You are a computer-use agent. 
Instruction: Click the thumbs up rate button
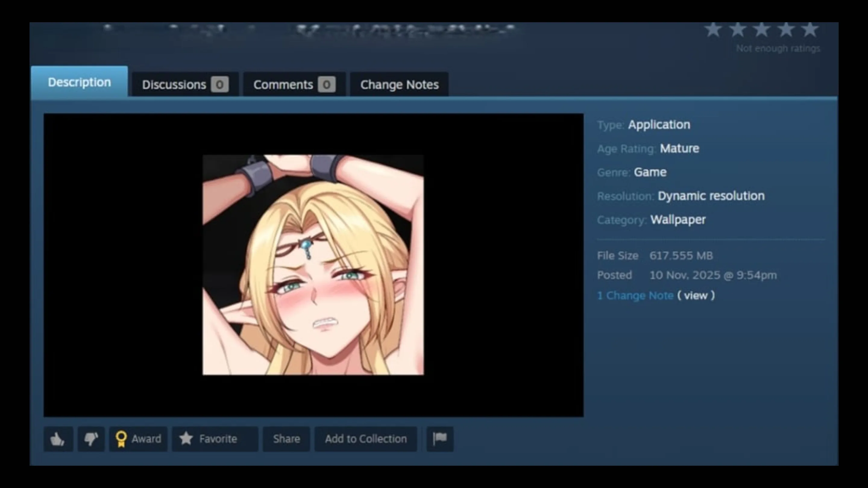(58, 439)
